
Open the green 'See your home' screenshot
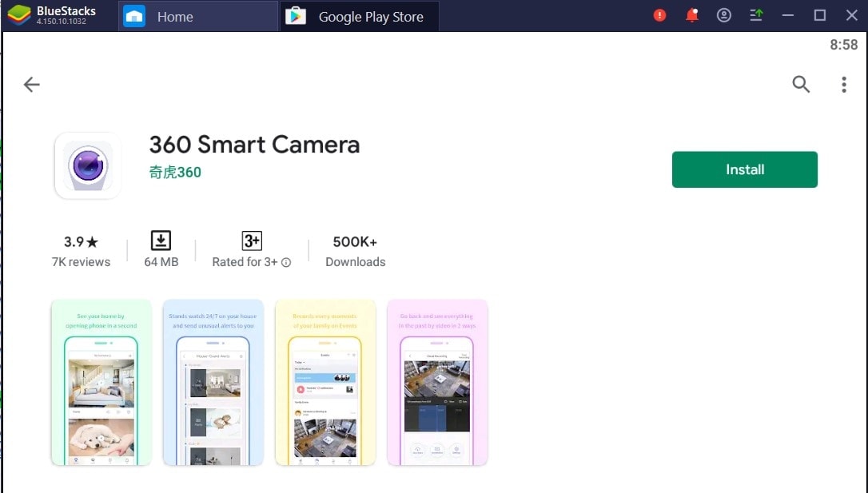click(102, 383)
